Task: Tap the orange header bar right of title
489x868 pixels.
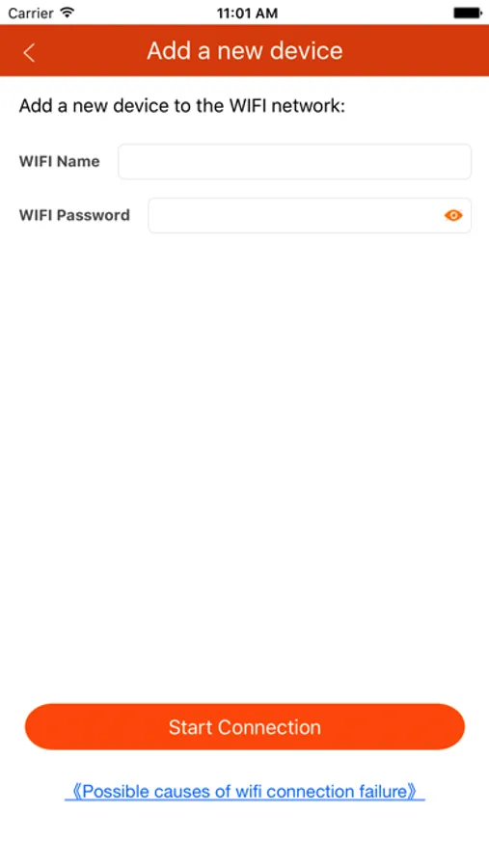Action: [416, 51]
